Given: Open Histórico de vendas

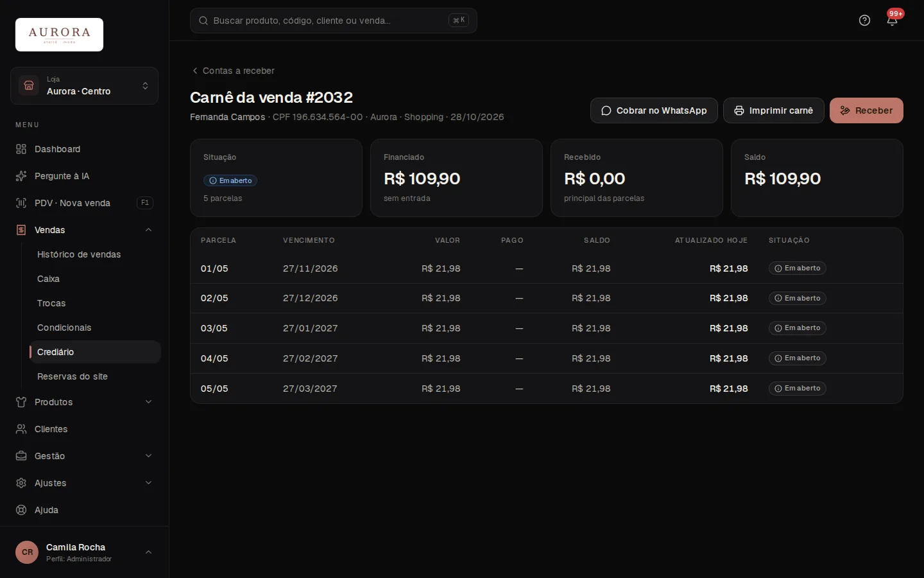Looking at the screenshot, I should click(x=95, y=254).
